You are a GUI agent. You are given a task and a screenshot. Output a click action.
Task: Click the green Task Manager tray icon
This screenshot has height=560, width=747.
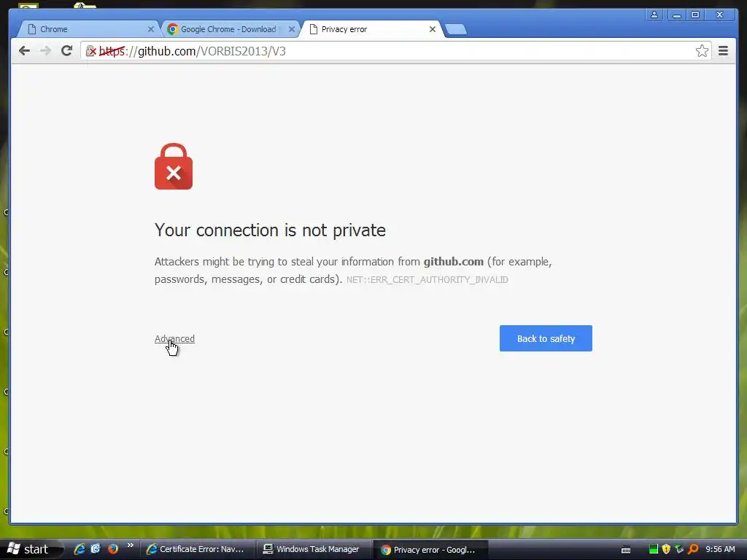pos(654,549)
